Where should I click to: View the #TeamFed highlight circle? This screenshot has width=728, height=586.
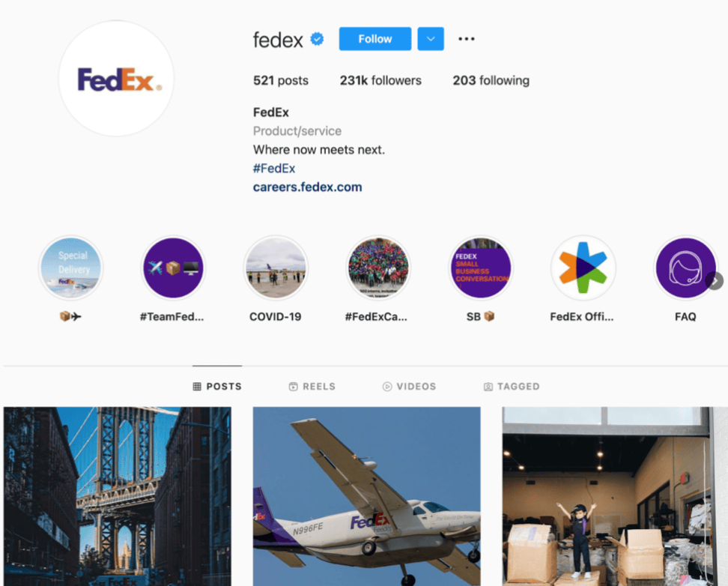click(173, 268)
